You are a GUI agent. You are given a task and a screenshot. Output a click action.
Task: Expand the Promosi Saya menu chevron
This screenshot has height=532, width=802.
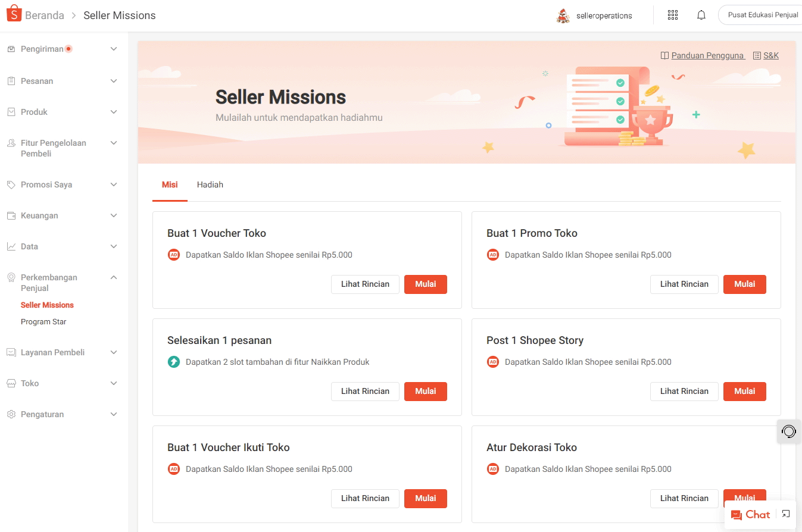(114, 184)
